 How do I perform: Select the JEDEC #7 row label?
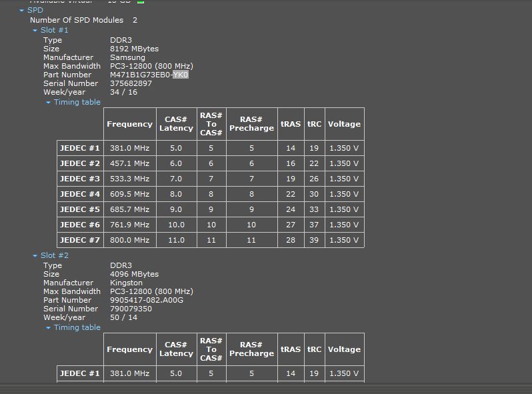pos(80,240)
